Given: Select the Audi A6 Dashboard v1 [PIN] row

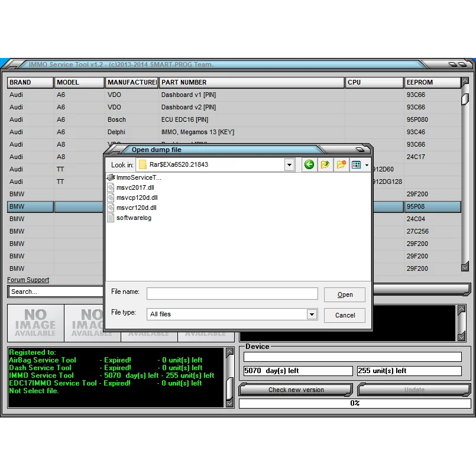Looking at the screenshot, I should pyautogui.click(x=234, y=95).
